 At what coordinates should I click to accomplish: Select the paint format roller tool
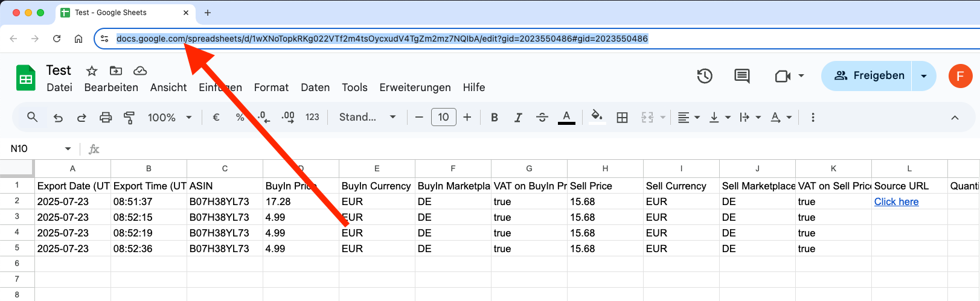[x=129, y=118]
